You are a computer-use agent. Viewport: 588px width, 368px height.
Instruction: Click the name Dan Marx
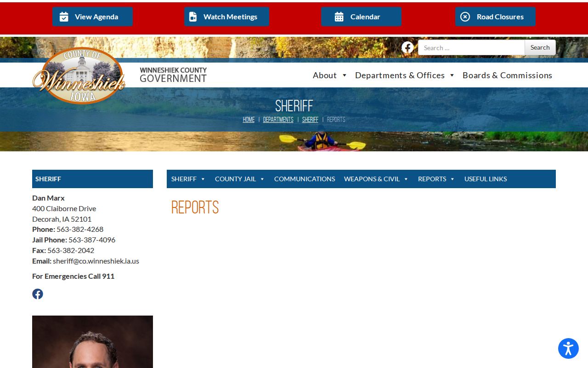click(48, 198)
